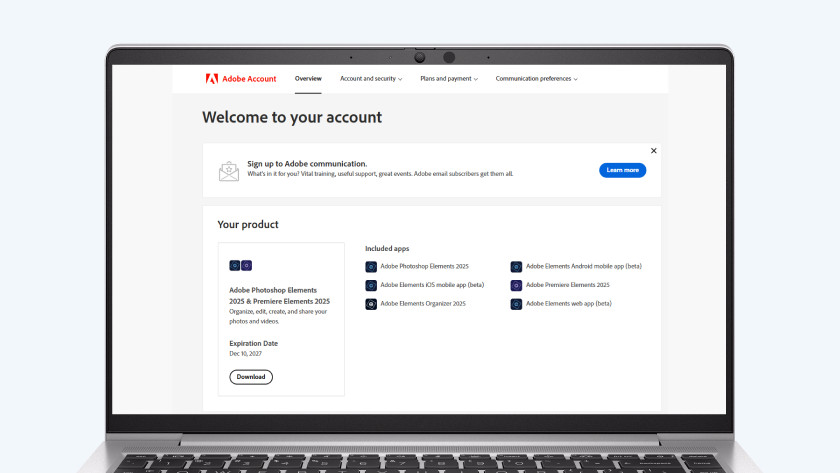Select the Adobe Elements iOS mobile app icon
The width and height of the screenshot is (840, 473).
pos(371,285)
